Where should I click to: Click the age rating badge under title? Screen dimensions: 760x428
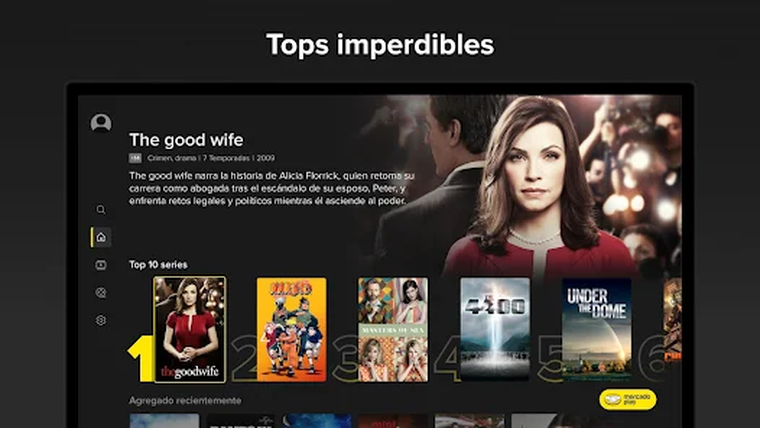pos(135,158)
